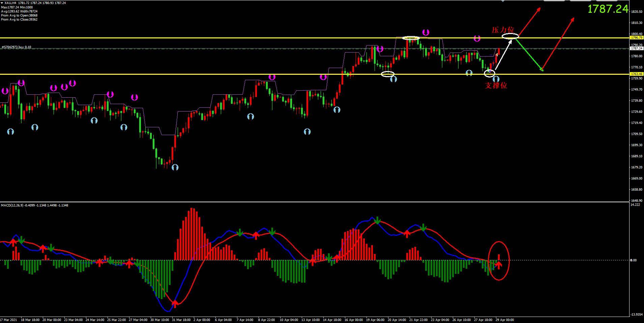Image resolution: width=644 pixels, height=323 pixels.
Task: Click the From Avg to Open:38068 line
Action: click(19, 15)
